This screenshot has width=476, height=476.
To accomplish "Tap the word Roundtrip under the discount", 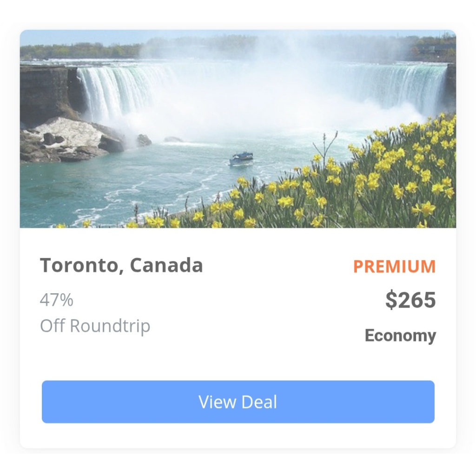I will [x=110, y=326].
